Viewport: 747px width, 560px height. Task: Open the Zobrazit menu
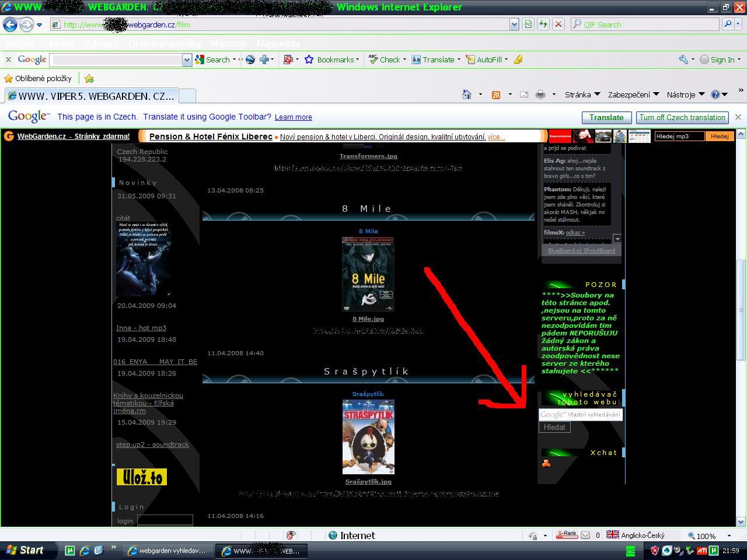pos(101,44)
